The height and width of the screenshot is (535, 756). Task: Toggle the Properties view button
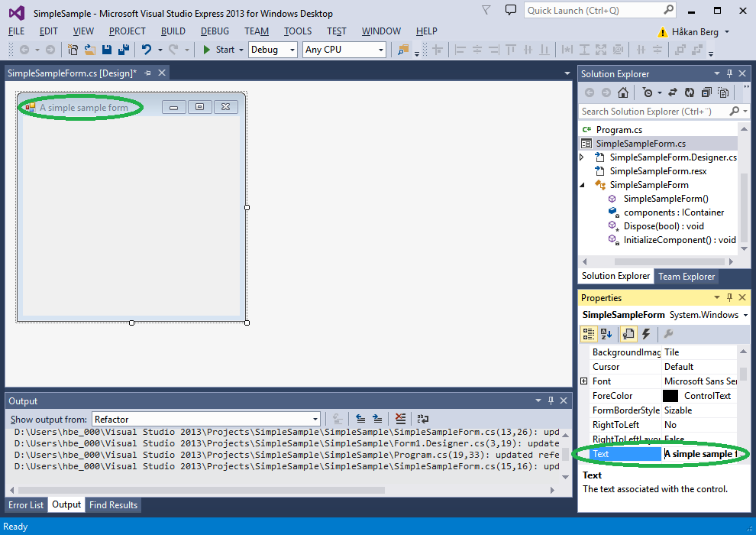(x=628, y=334)
